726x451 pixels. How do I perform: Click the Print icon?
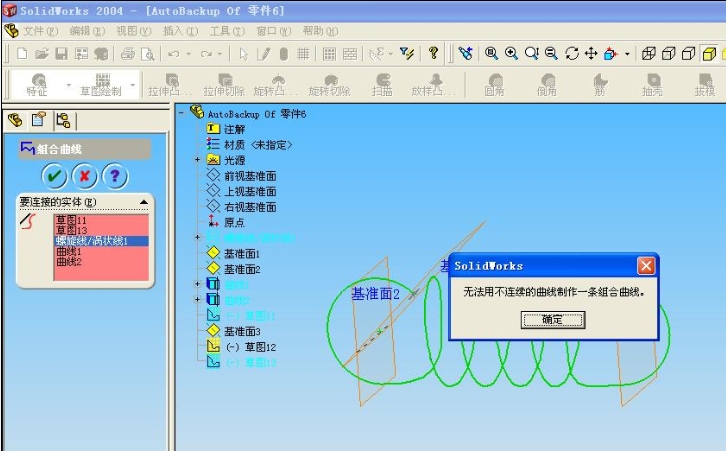click(x=128, y=54)
